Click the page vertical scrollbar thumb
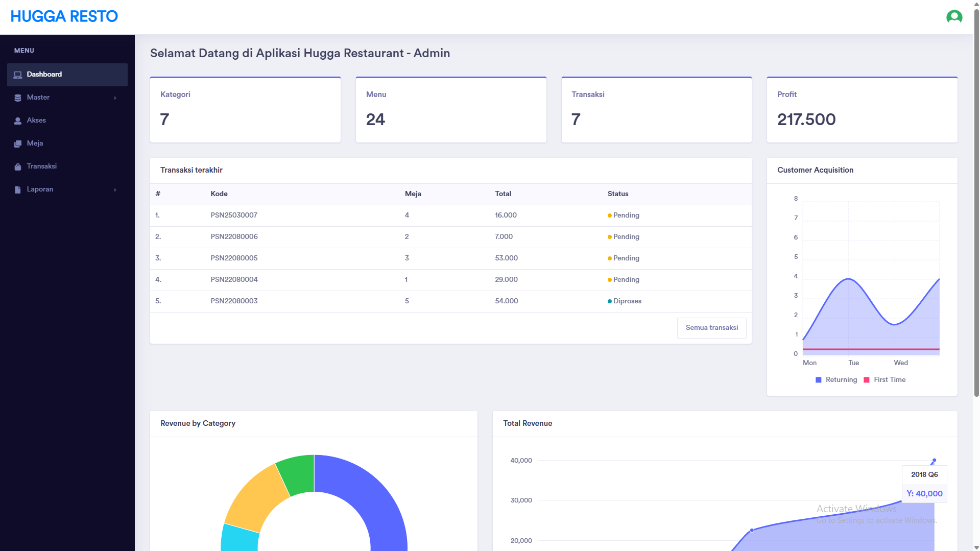Image resolution: width=980 pixels, height=551 pixels. pos(976,202)
